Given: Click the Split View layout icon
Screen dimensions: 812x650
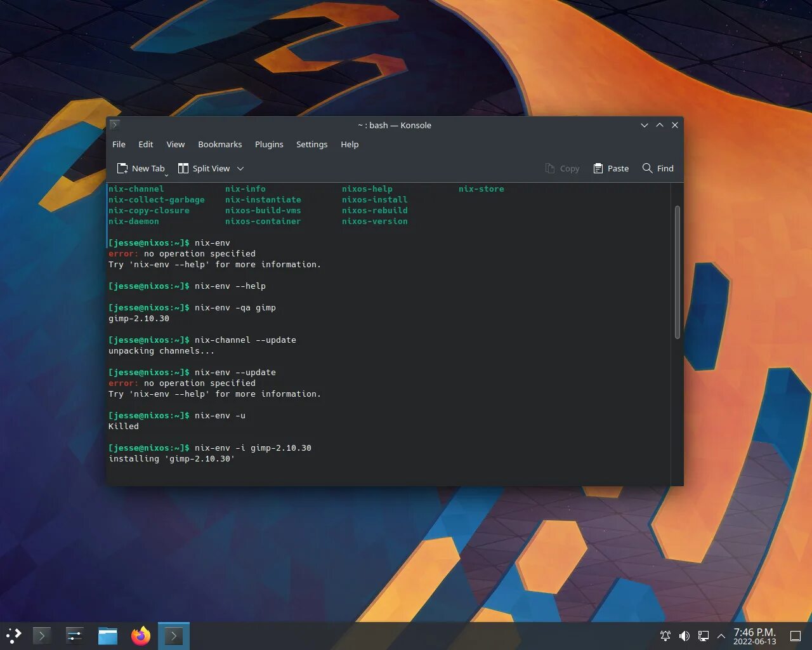Looking at the screenshot, I should click(183, 168).
